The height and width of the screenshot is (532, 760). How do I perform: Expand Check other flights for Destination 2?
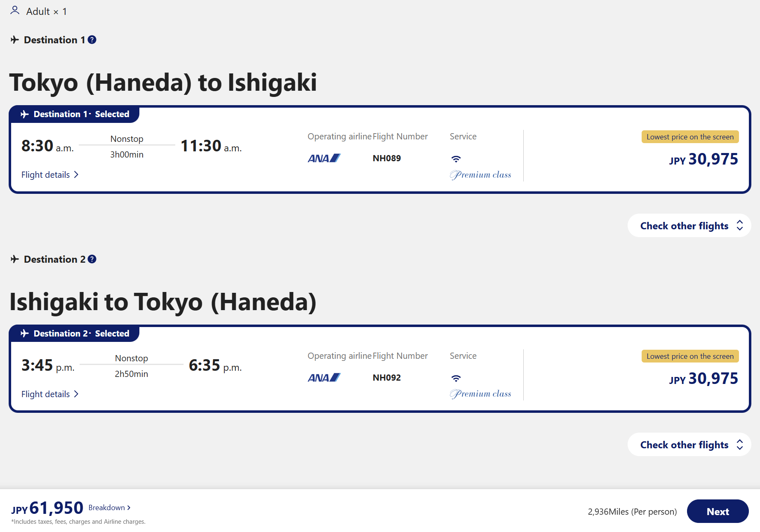pyautogui.click(x=689, y=445)
